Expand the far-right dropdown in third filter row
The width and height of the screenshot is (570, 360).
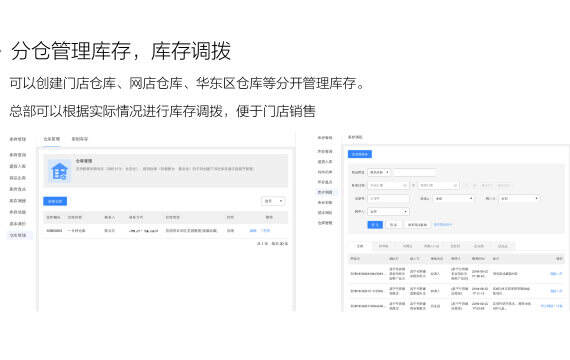click(x=519, y=199)
